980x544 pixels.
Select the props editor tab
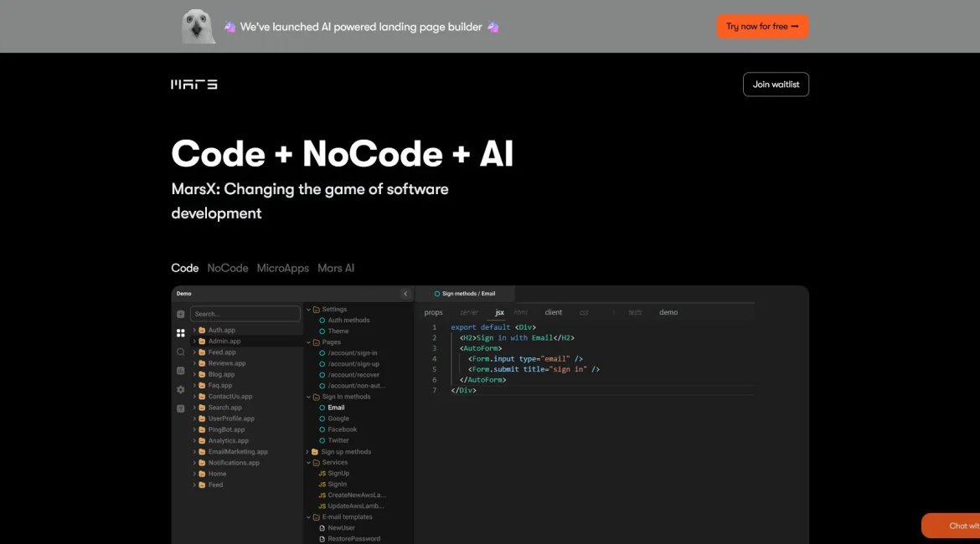tap(433, 312)
